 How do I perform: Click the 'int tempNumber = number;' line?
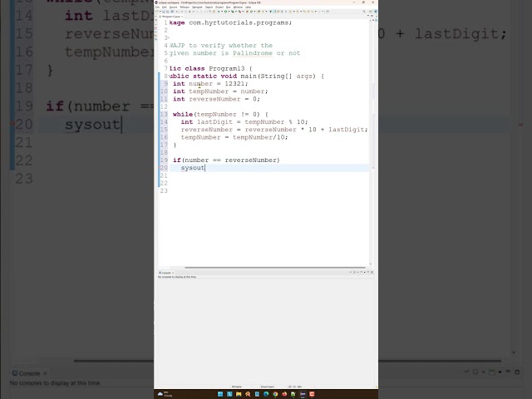click(220, 91)
